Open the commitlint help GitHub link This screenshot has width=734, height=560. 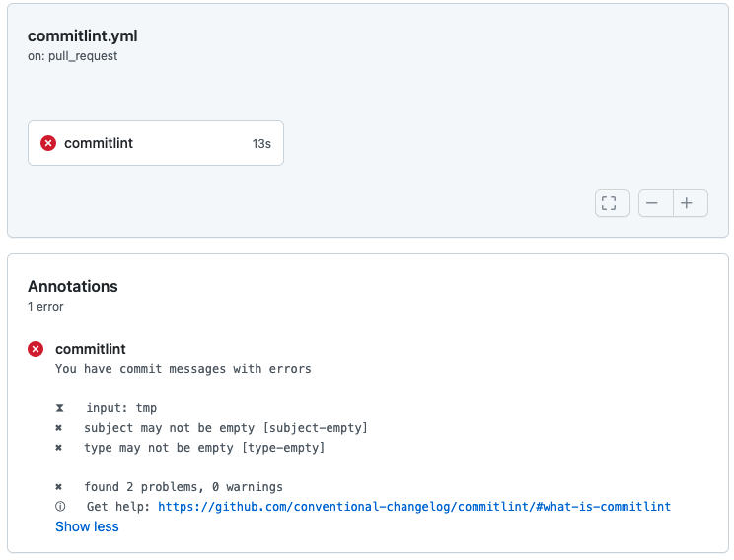[414, 507]
